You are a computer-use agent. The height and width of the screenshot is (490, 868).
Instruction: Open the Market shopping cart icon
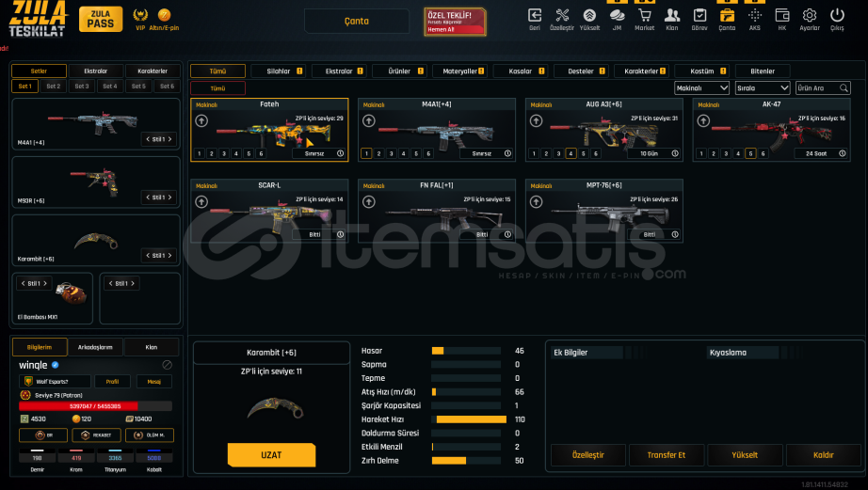(x=644, y=15)
